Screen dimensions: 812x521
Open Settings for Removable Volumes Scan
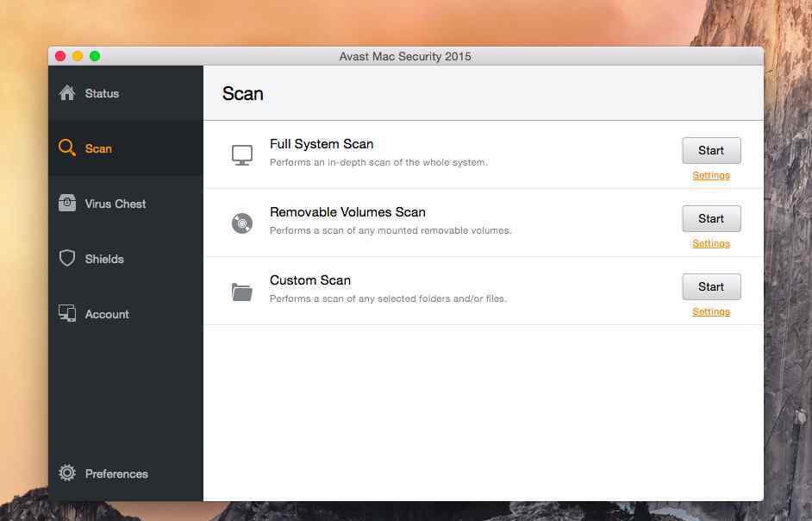711,243
